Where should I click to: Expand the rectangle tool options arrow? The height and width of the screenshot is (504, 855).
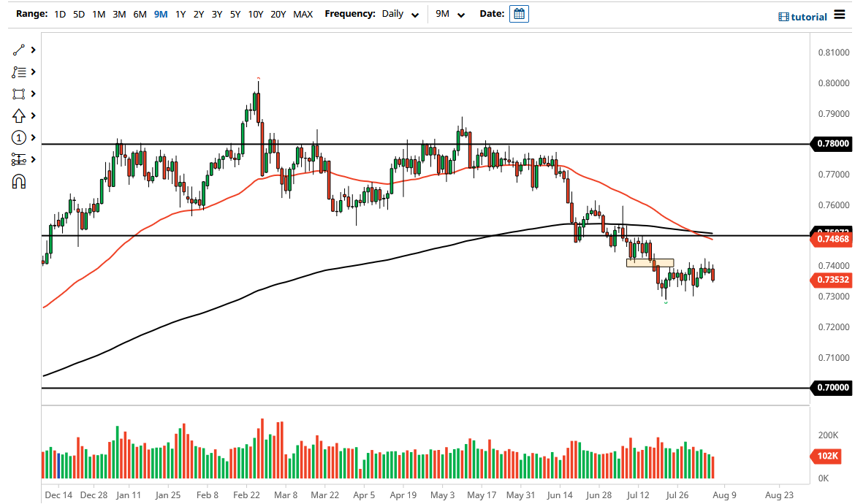(34, 93)
